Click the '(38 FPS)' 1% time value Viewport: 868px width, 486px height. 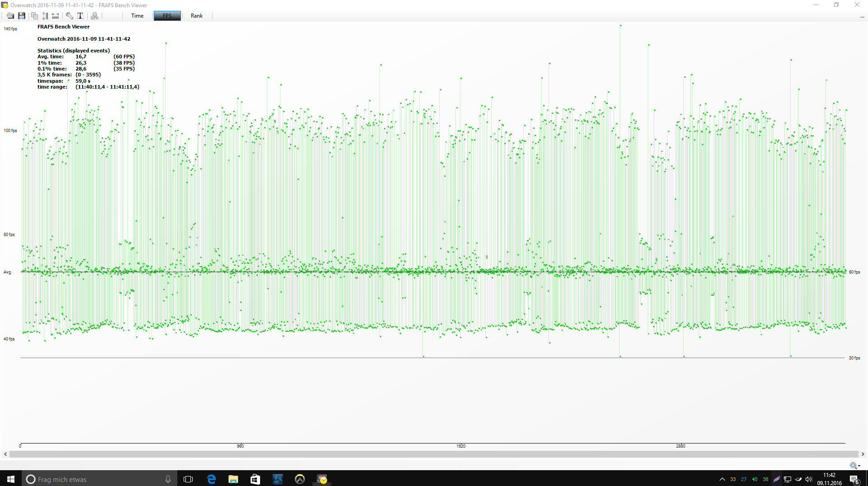[124, 63]
